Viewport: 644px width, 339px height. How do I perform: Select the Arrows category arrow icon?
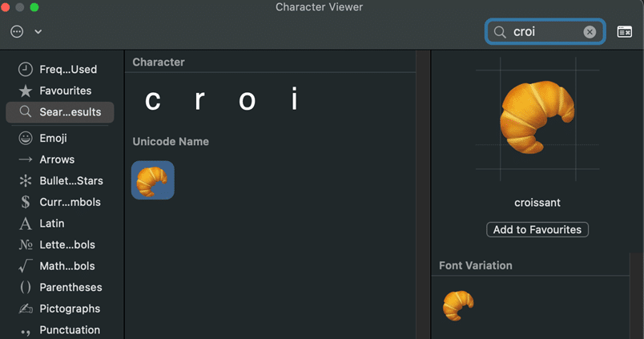point(26,159)
